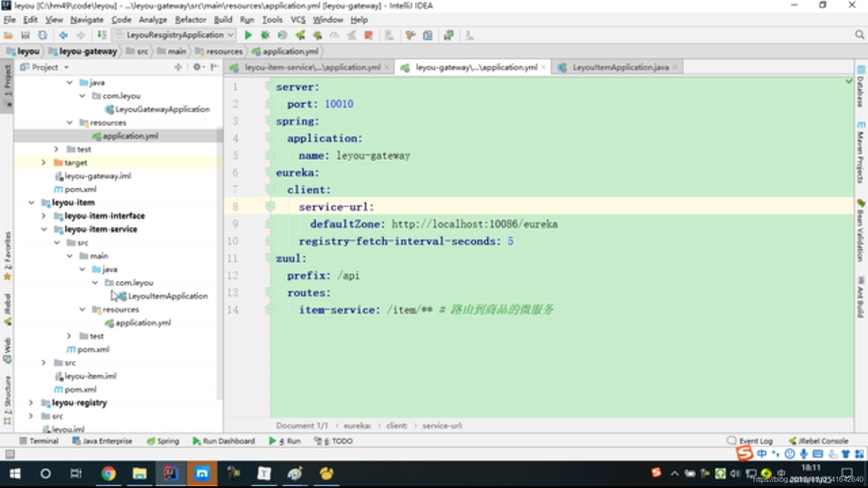Place cursor on defaultZone line in editor

point(561,224)
